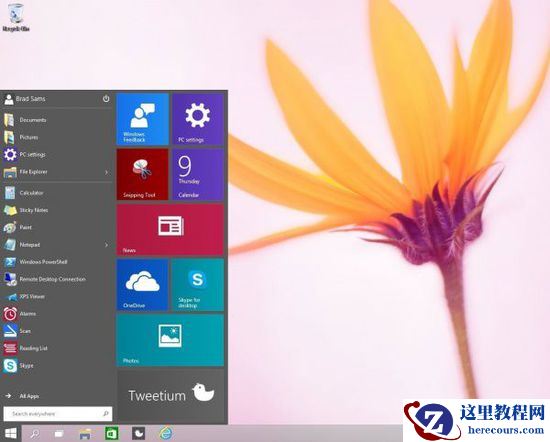This screenshot has height=442, width=550.
Task: Open Task View on the taskbar
Action: (x=59, y=434)
